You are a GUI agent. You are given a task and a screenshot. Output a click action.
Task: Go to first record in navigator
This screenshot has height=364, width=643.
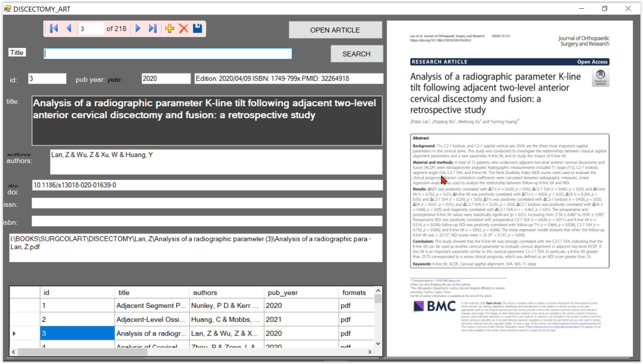[54, 29]
